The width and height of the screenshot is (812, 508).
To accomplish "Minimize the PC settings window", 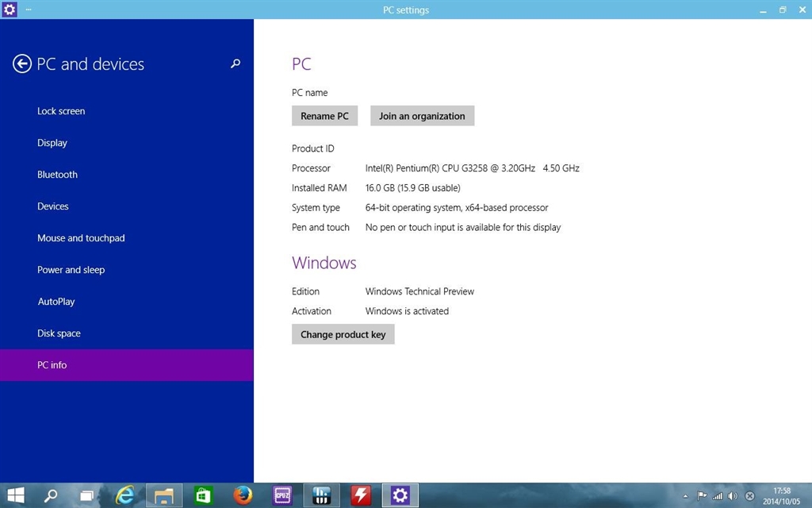I will coord(763,10).
